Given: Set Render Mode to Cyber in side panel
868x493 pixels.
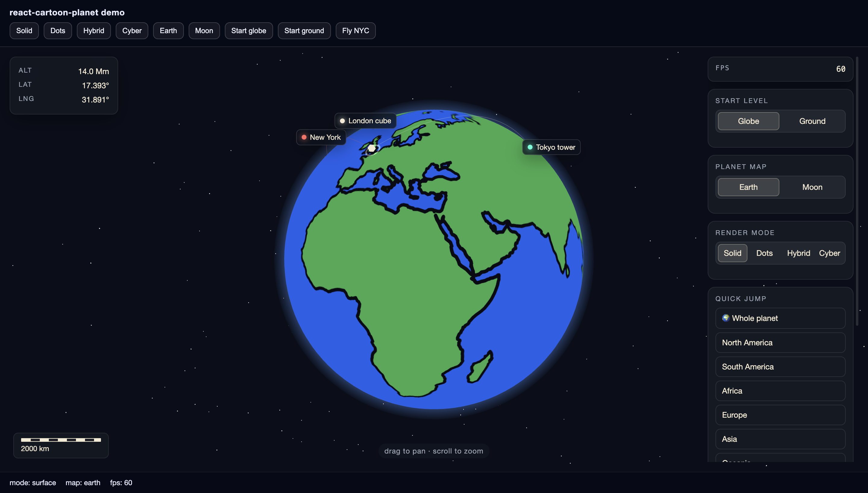Looking at the screenshot, I should coord(829,253).
